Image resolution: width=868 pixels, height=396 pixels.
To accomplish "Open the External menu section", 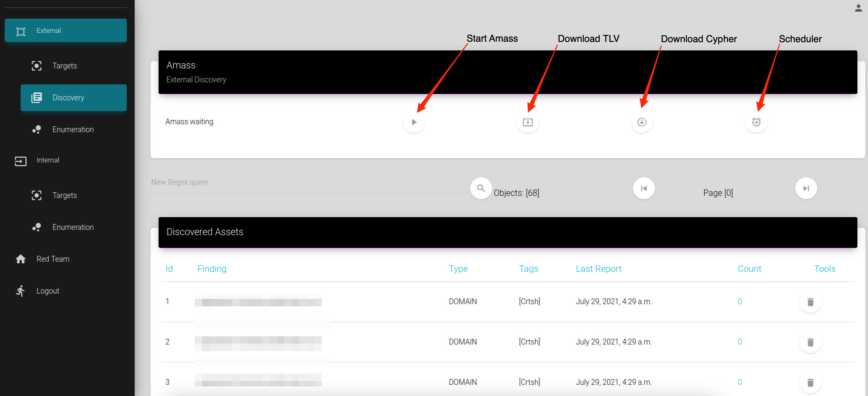I will [66, 30].
